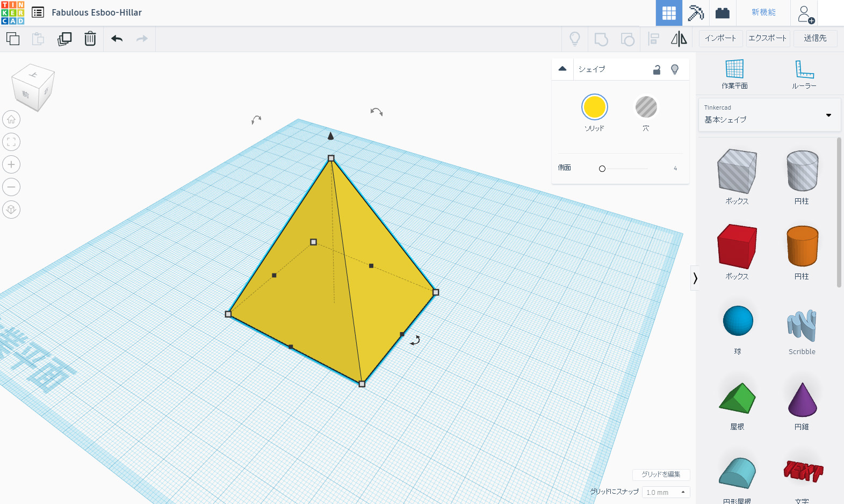The image size is (844, 504).
Task: Click the グリッドを編集 button
Action: point(661,474)
